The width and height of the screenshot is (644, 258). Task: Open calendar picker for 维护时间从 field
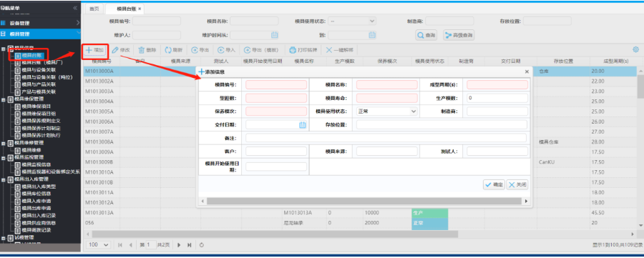point(274,35)
